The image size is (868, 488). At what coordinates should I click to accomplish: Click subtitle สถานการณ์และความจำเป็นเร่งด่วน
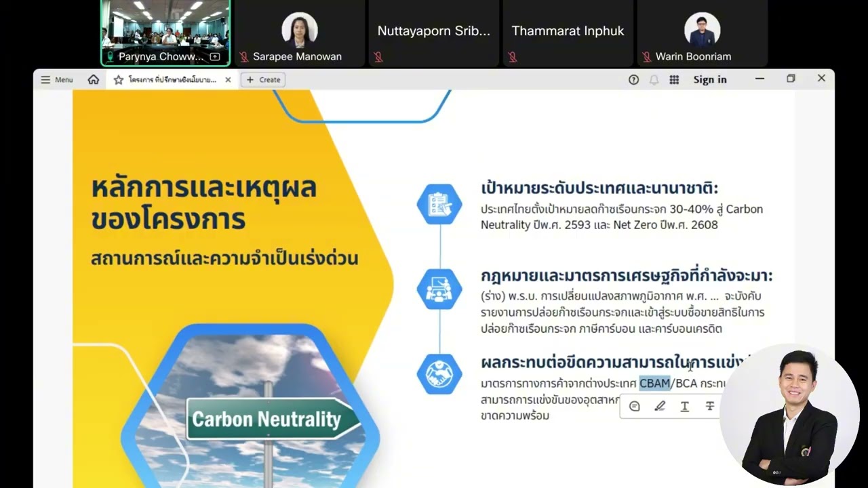click(224, 258)
